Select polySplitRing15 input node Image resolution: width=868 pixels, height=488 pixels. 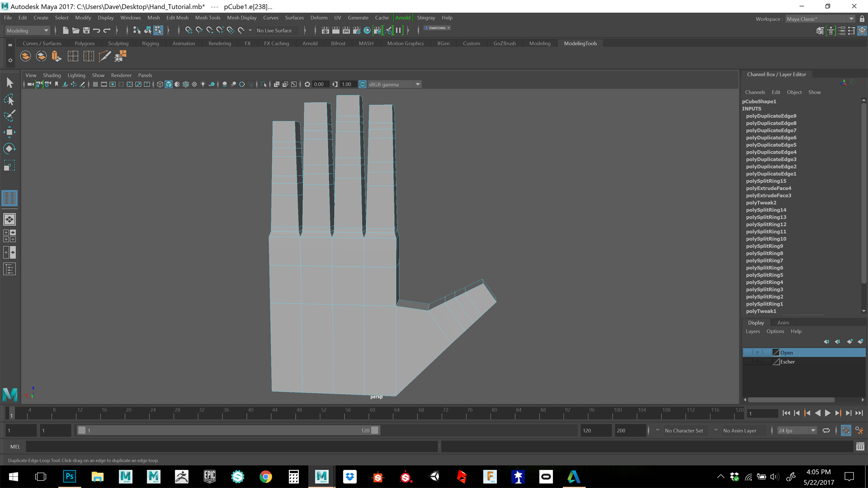766,181
